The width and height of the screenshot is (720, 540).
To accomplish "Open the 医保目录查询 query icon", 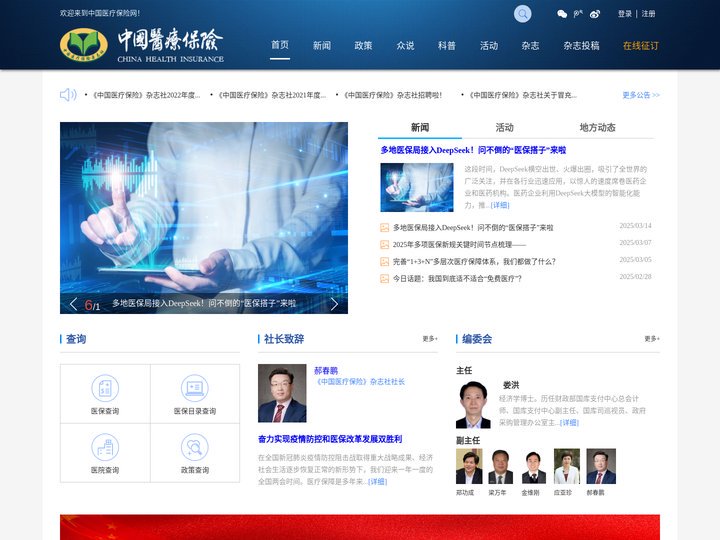I will tap(195, 388).
